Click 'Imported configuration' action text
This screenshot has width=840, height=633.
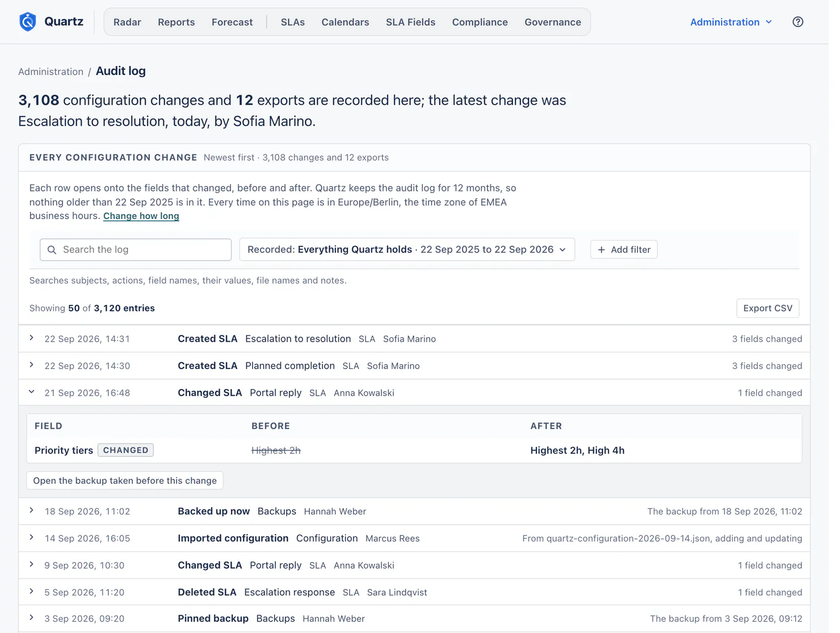(233, 538)
